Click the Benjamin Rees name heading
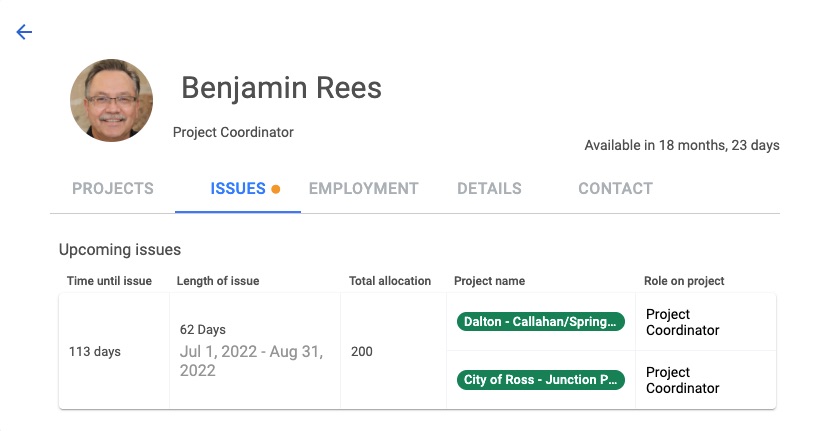Image resolution: width=828 pixels, height=431 pixels. click(x=281, y=88)
